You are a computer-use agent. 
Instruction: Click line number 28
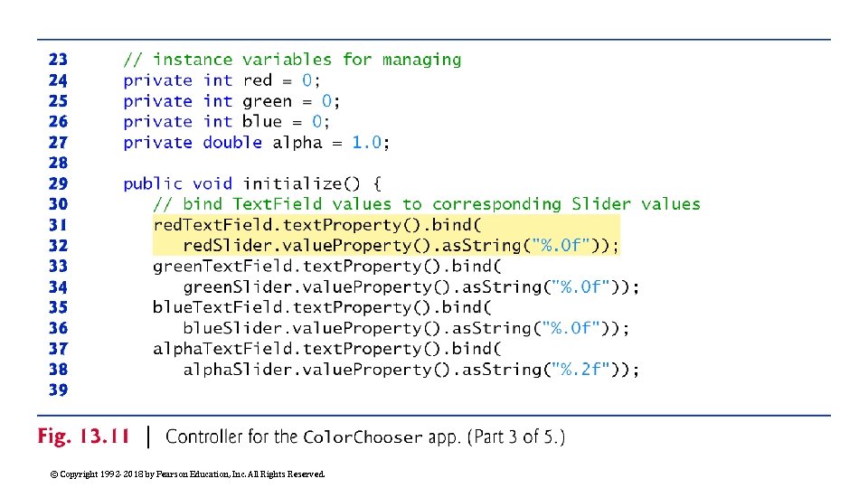(58, 163)
